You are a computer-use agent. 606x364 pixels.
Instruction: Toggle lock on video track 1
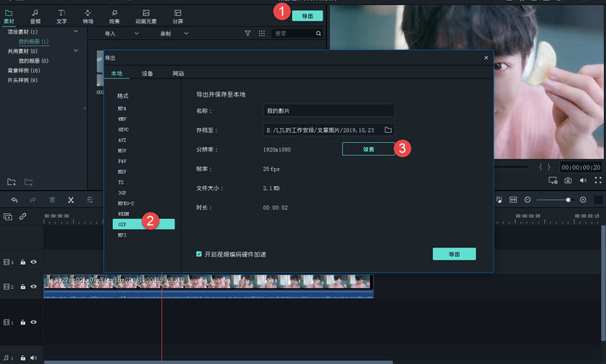[x=23, y=323]
